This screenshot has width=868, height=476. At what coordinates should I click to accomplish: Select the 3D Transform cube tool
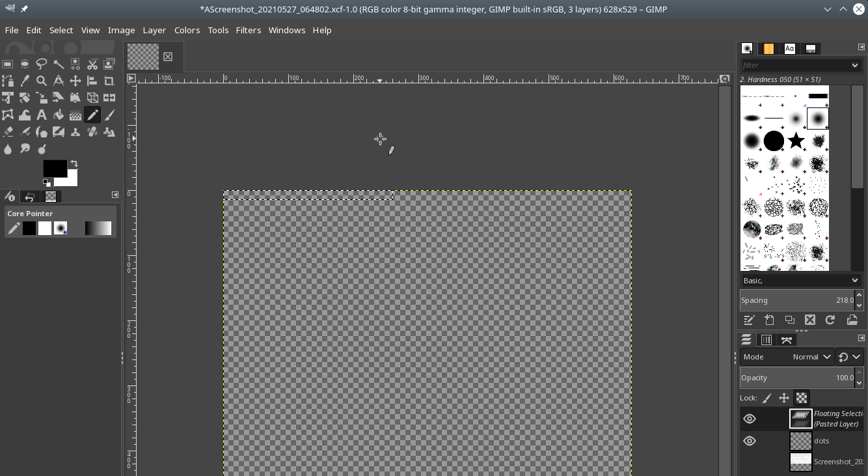(92, 98)
